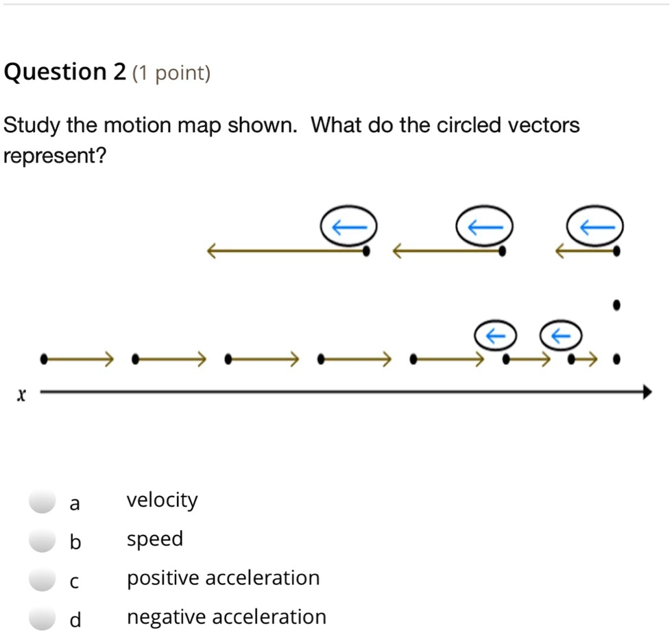This screenshot has width=672, height=633.
Task: Click the leftmost dot on the lower velocity row
Action: (x=43, y=358)
